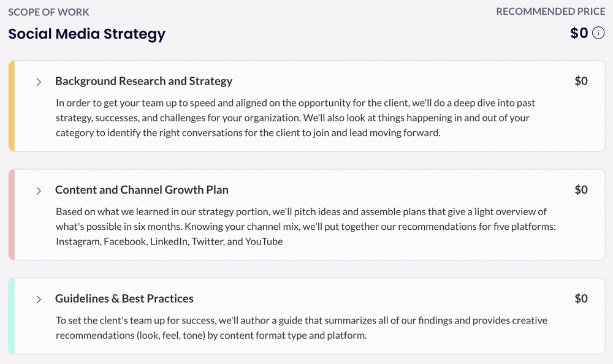The width and height of the screenshot is (613, 364).
Task: Click the Social Media Strategy heading
Action: pyautogui.click(x=87, y=34)
